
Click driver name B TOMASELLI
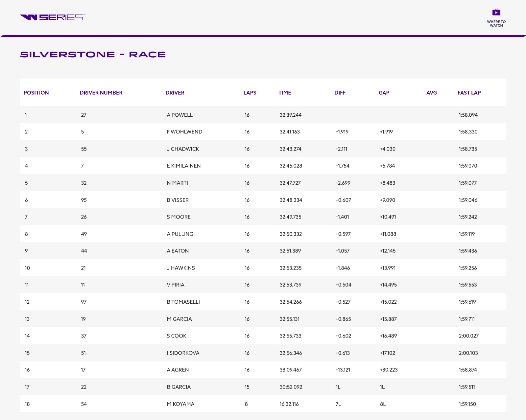click(x=183, y=302)
